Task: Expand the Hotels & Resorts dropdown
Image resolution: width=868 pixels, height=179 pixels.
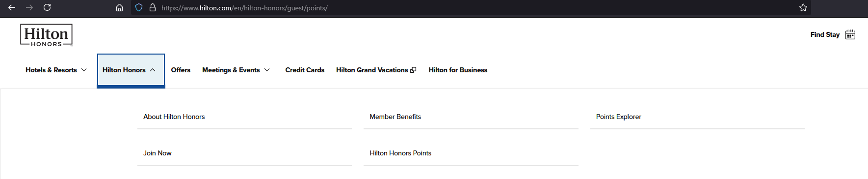Action: coord(56,70)
